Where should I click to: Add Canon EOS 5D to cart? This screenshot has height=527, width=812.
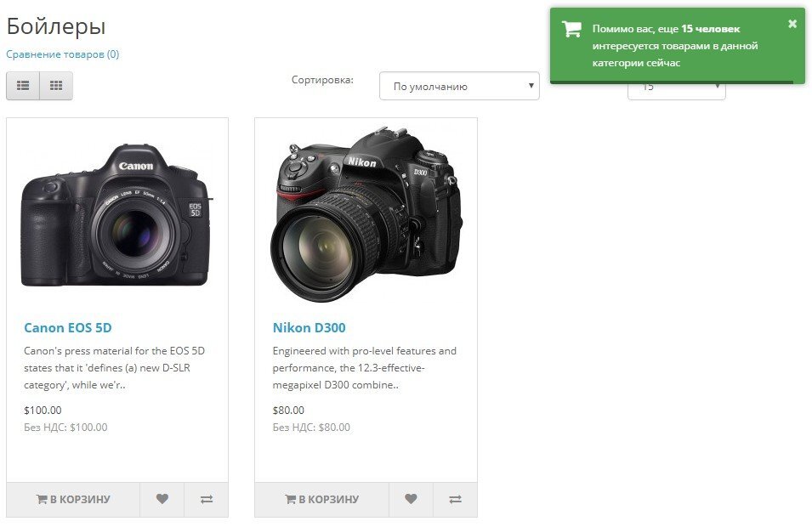point(73,500)
